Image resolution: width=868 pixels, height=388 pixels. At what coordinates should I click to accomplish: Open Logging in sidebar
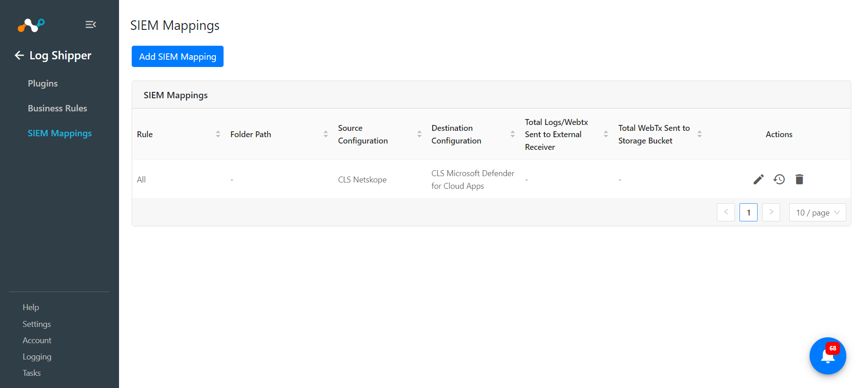(37, 357)
